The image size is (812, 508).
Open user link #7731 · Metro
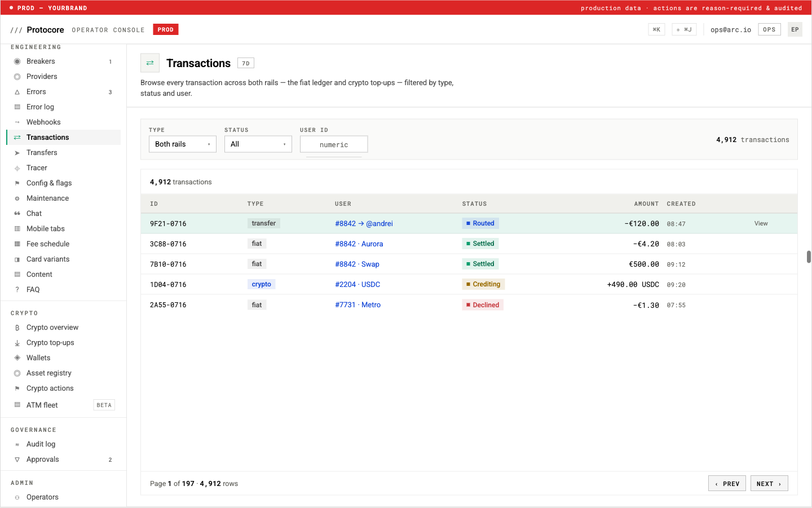358,305
